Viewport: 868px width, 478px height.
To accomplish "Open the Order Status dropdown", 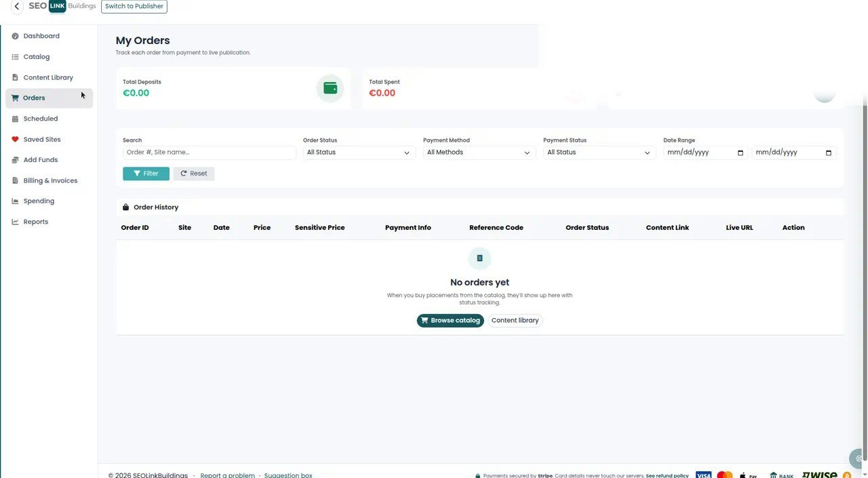I will coord(359,153).
